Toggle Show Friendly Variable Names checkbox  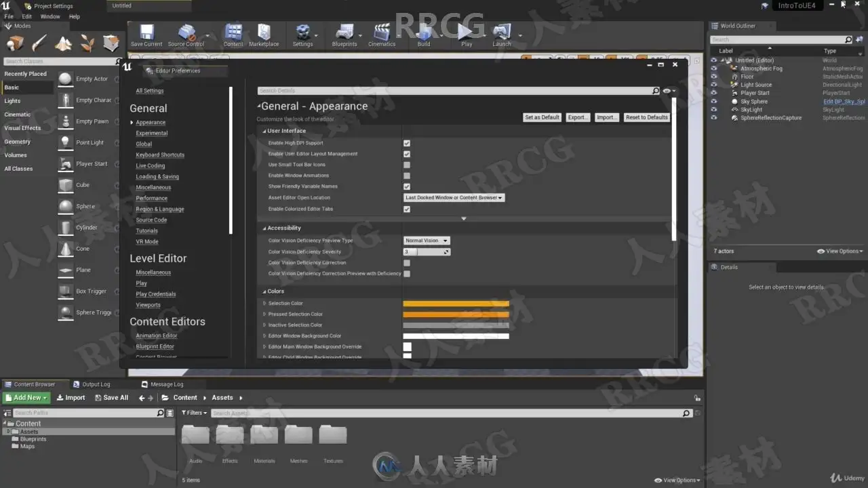[x=407, y=186]
